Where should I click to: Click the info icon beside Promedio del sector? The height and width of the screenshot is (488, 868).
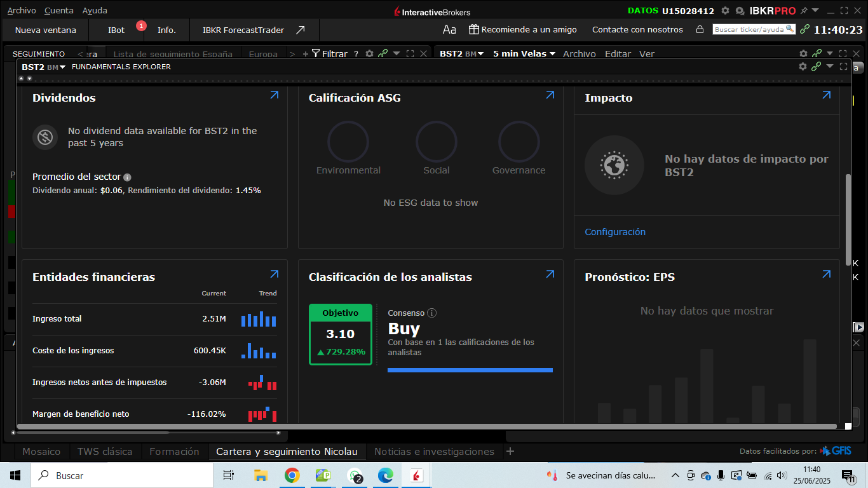[x=127, y=177]
